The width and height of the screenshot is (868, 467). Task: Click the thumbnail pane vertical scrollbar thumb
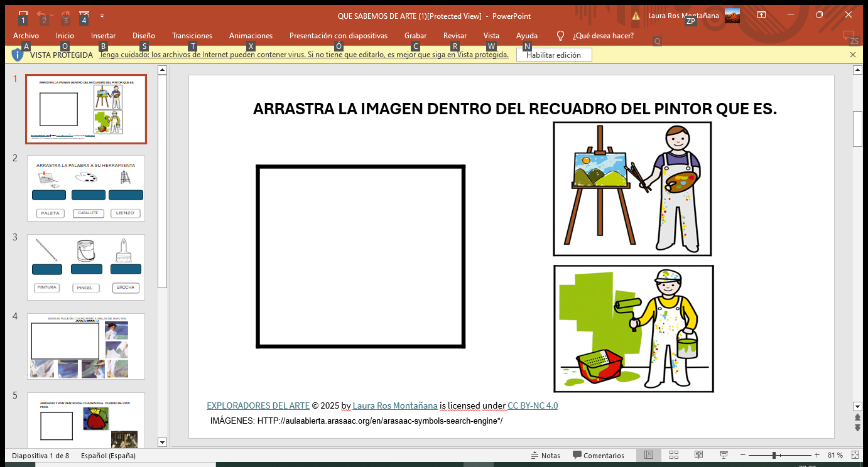(x=162, y=183)
